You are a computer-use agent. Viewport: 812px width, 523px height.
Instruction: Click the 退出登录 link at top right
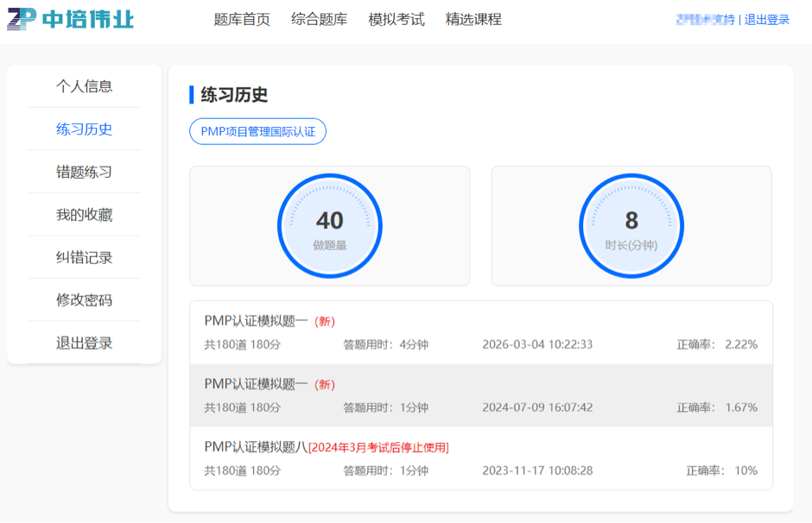pos(767,20)
